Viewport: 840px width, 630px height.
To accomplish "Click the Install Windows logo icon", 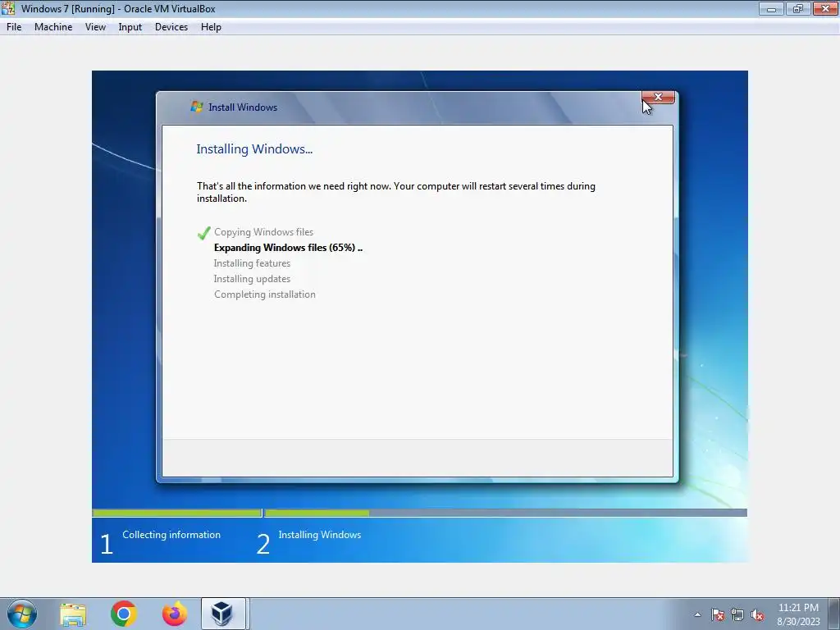I will click(x=197, y=107).
